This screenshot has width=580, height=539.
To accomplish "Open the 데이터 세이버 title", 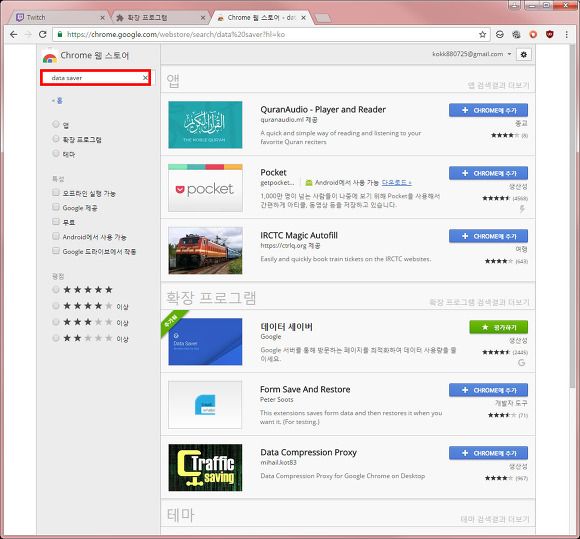I will [287, 327].
